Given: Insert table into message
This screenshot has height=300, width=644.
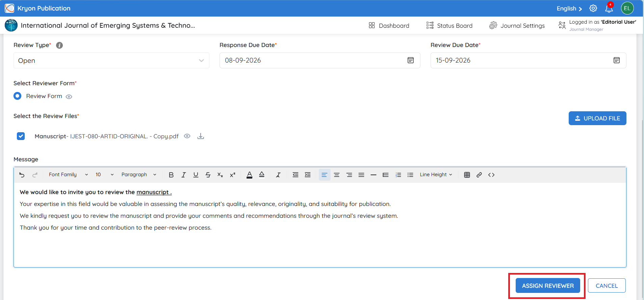Looking at the screenshot, I should [x=467, y=175].
